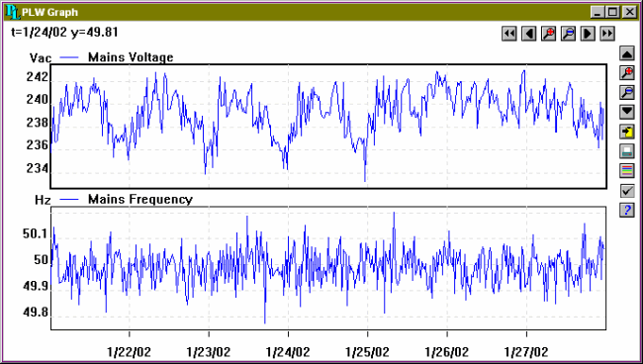Close the PLW Graph window
This screenshot has height=364, width=643.
(629, 12)
